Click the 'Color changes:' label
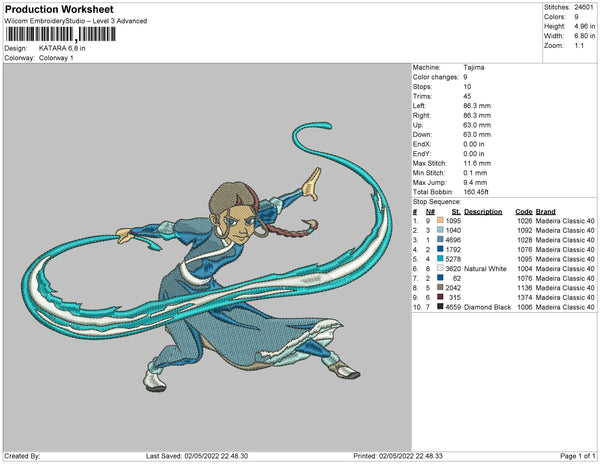600x464 pixels. [x=435, y=77]
